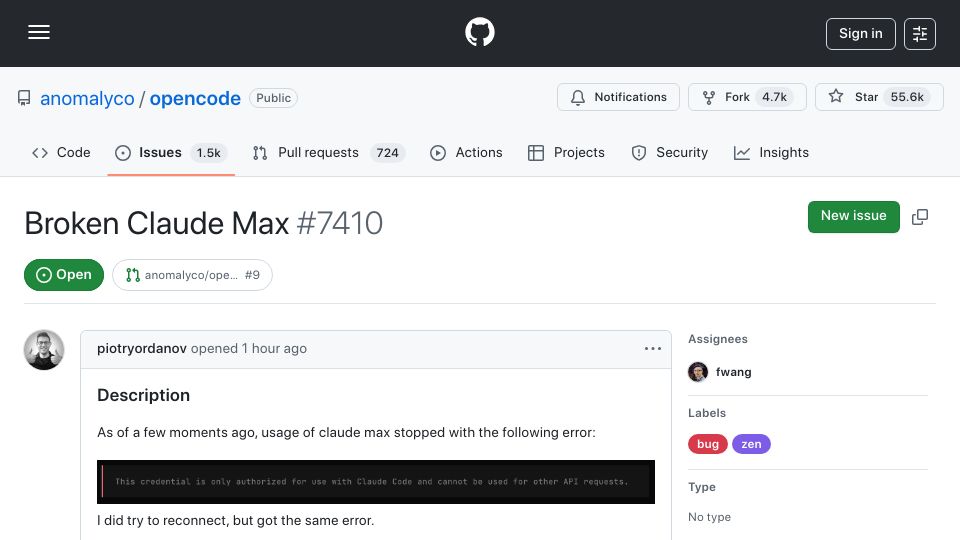Click piotryordanov's avatar image
The height and width of the screenshot is (540, 960).
(x=44, y=350)
